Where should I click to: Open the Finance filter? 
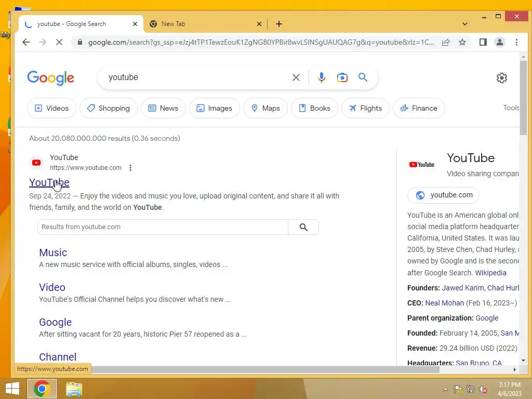(419, 108)
